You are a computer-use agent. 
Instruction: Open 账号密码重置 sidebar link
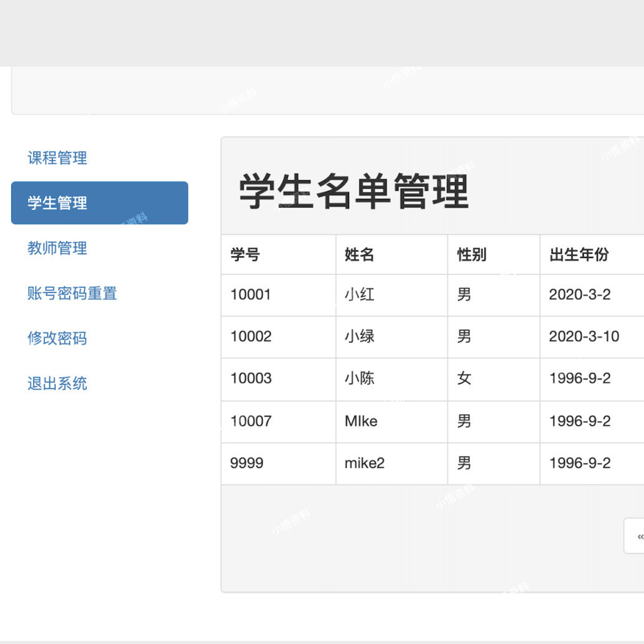point(72,293)
